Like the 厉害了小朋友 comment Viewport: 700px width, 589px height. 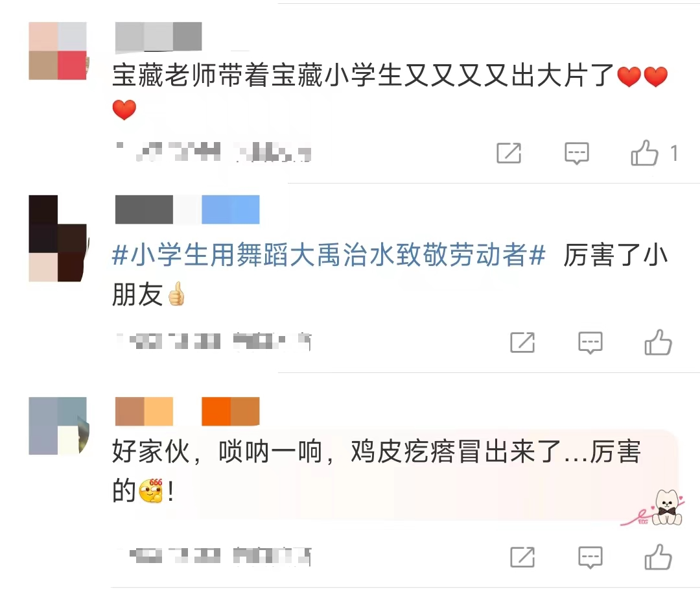[x=658, y=343]
